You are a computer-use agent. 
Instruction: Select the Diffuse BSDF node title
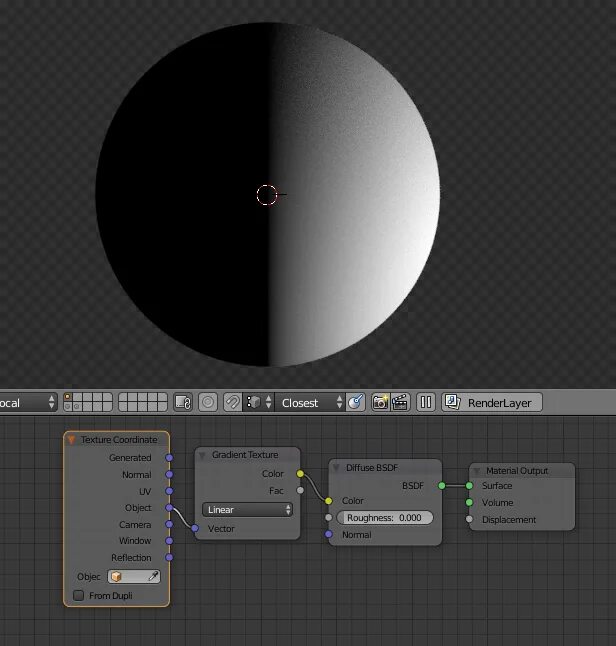tap(372, 468)
